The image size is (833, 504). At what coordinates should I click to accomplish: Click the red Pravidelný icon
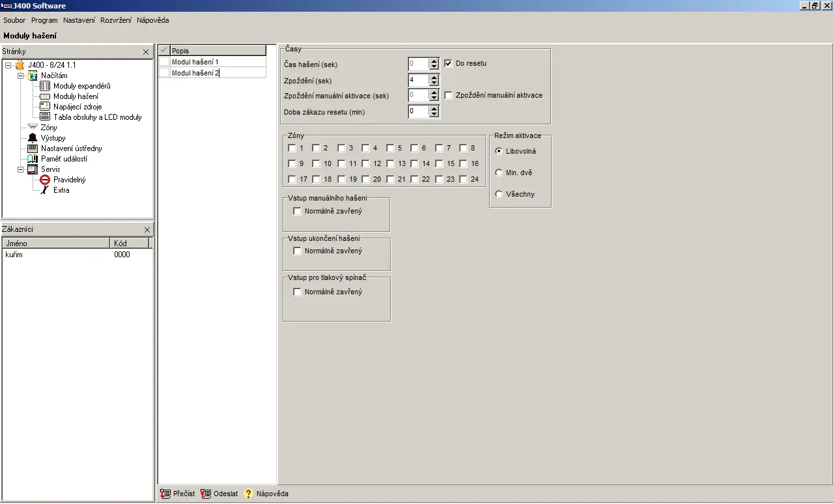click(45, 180)
